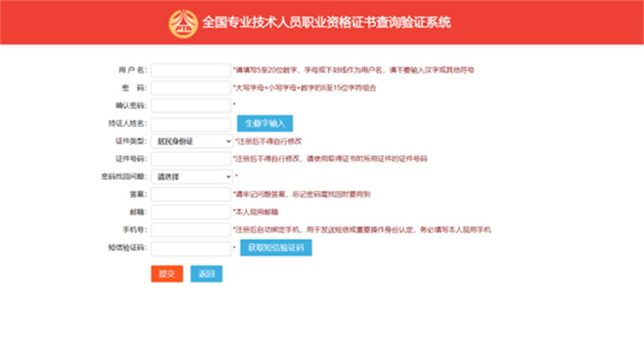Click the 邮箱 email input field
Screen dimensions: 644x337
tap(191, 212)
